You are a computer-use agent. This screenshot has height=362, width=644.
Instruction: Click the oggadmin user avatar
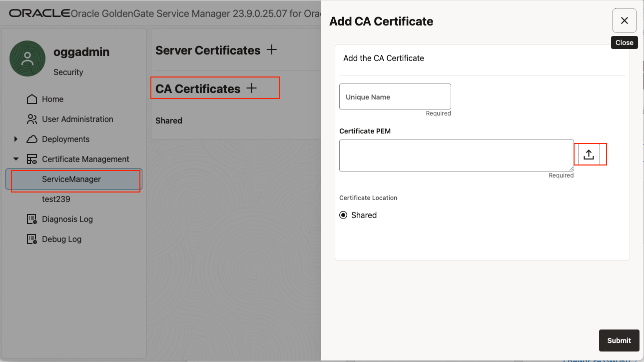tap(27, 58)
